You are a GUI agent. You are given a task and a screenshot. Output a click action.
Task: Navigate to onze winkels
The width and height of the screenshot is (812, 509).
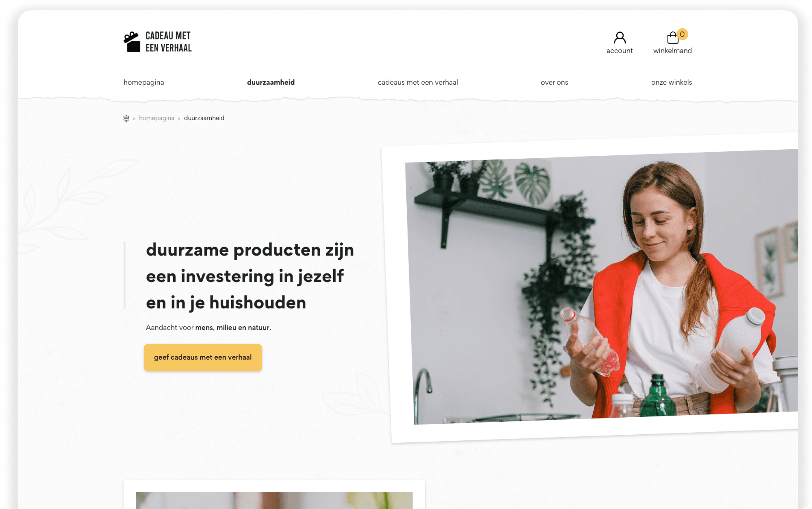tap(671, 82)
